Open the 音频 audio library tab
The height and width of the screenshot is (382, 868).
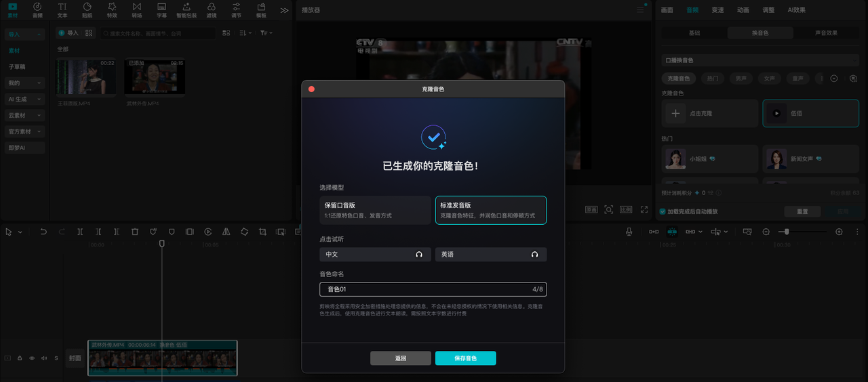(x=37, y=9)
